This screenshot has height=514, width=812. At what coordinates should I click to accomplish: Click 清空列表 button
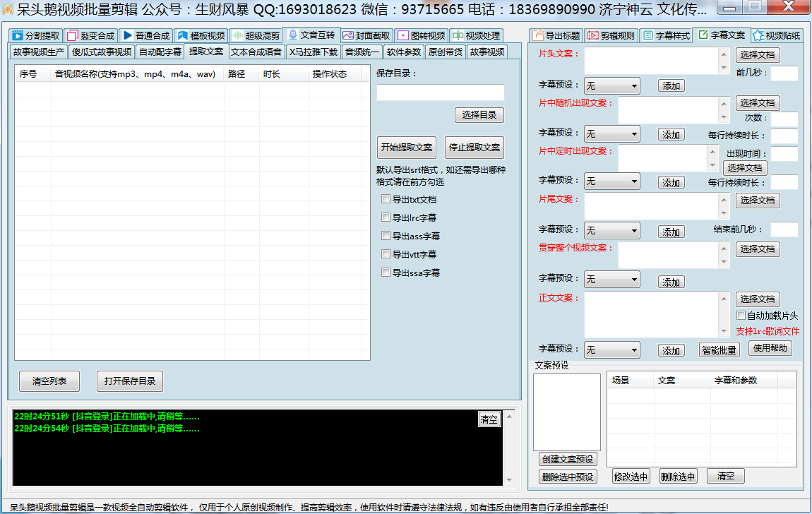point(49,381)
